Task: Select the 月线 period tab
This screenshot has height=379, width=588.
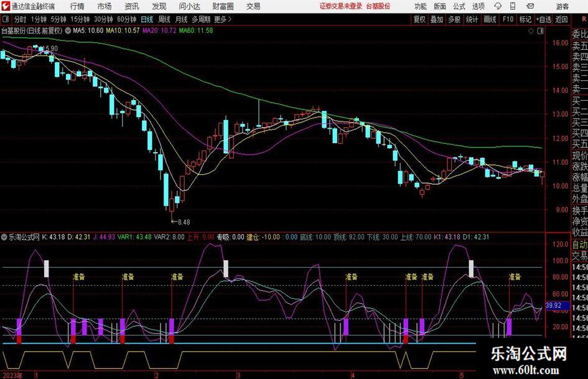Action: click(181, 19)
